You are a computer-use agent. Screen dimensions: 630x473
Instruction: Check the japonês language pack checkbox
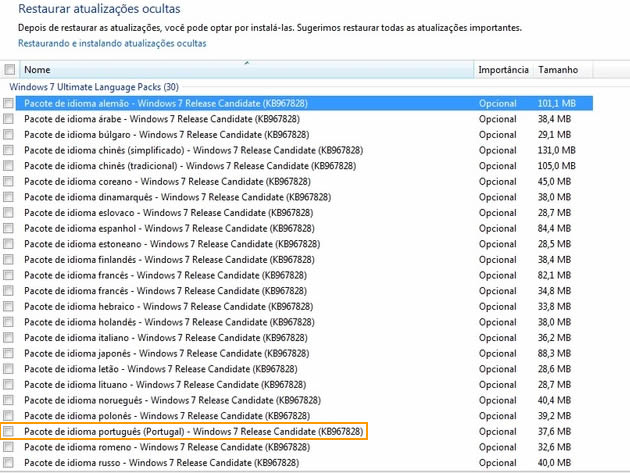click(8, 353)
